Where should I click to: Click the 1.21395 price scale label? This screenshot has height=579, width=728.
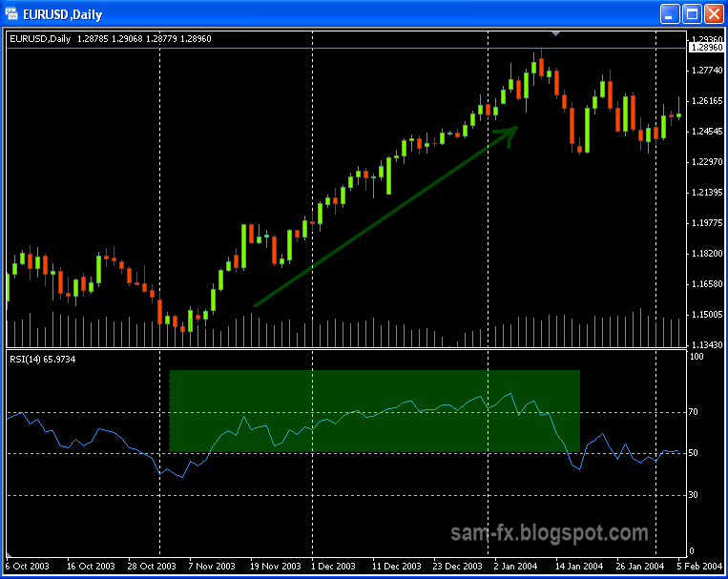[x=707, y=193]
